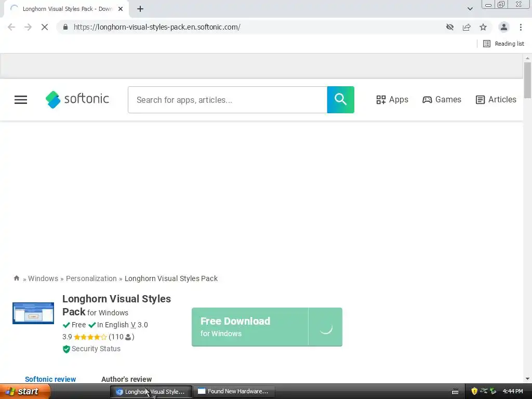532x399 pixels.
Task: Click the yellow security shield tray icon
Action: click(474, 391)
